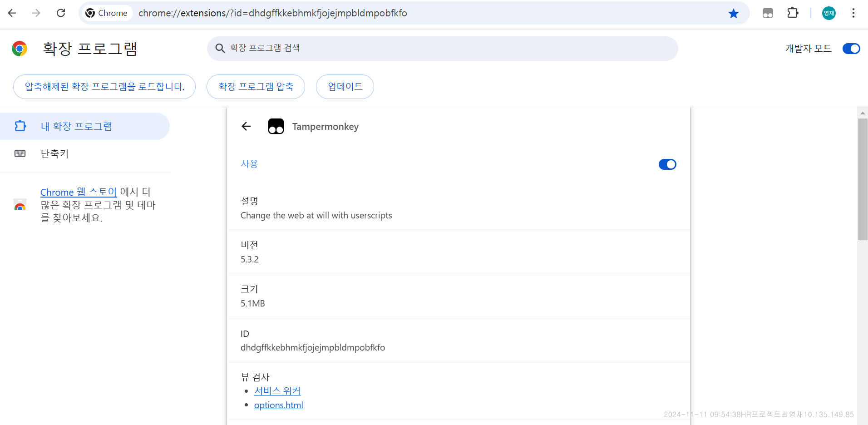Open the extensions puzzle icon menu
Screen dimensions: 868x425
[x=793, y=13]
